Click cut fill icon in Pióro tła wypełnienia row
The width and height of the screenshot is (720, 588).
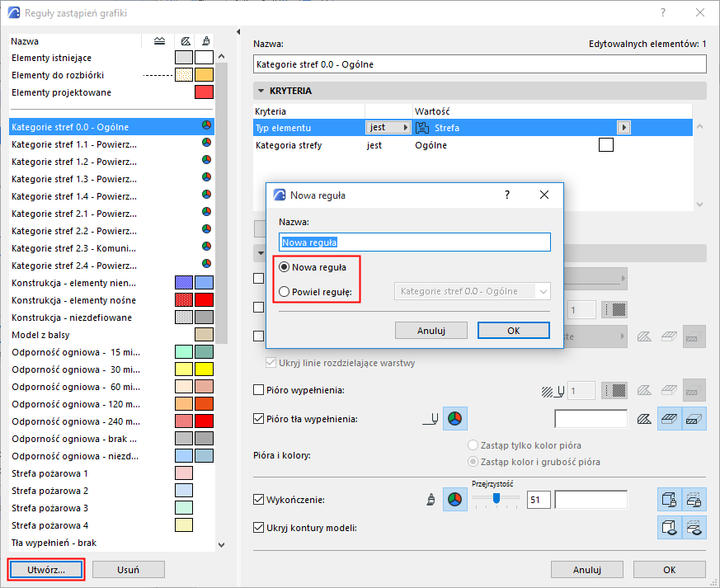[x=644, y=419]
